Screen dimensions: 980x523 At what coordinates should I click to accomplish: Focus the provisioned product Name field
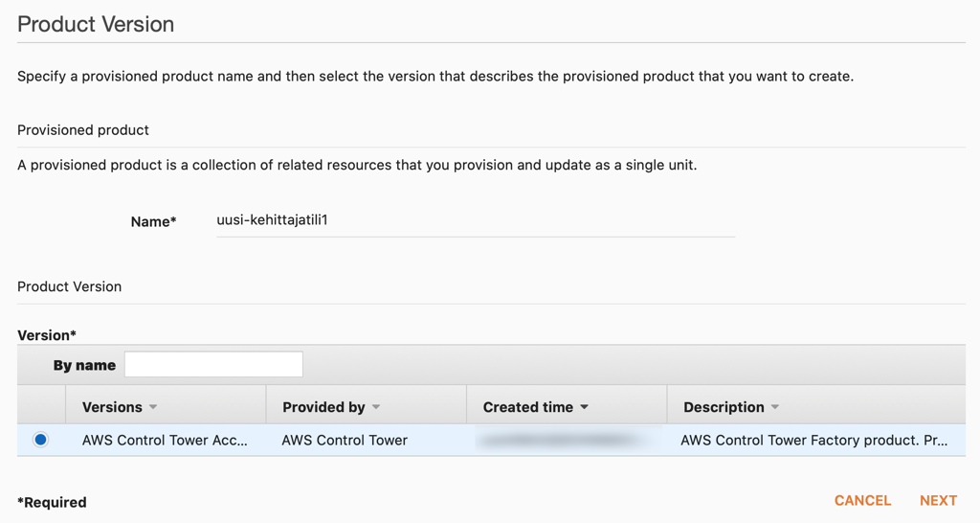[476, 221]
